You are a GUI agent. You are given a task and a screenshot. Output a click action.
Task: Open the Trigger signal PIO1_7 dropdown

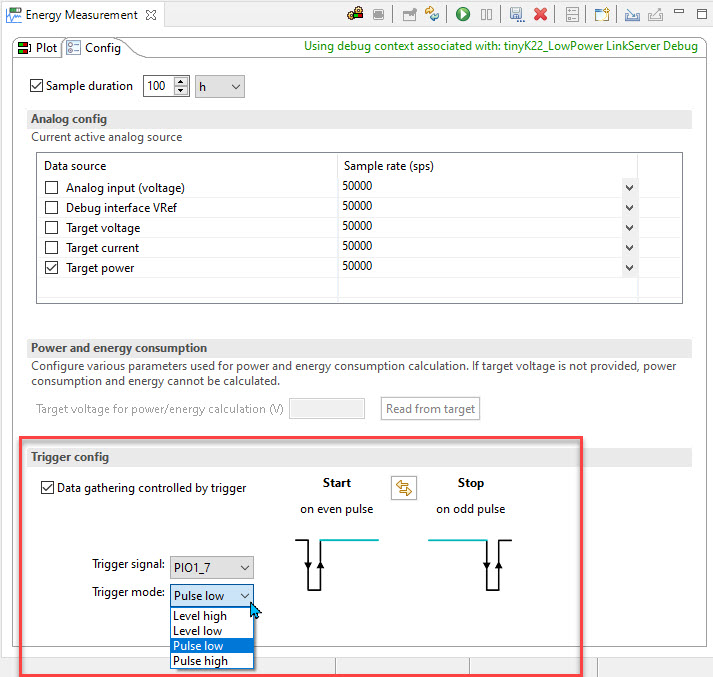coord(211,567)
